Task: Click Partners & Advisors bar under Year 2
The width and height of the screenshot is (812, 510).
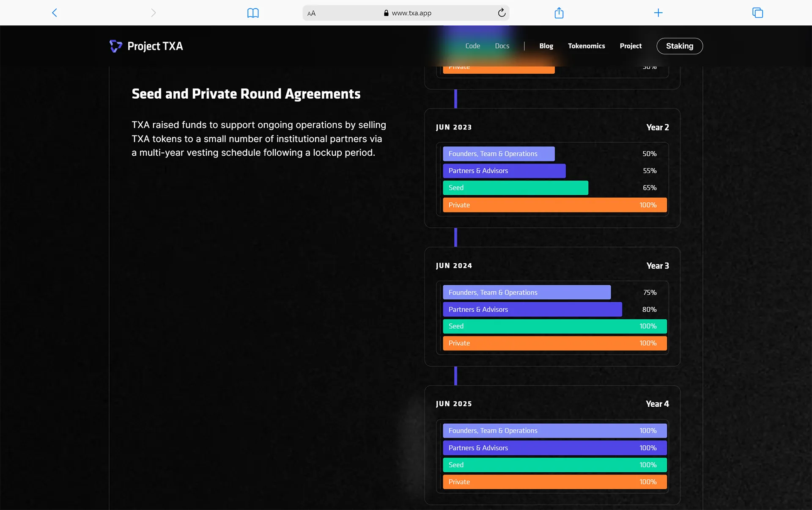Action: pyautogui.click(x=504, y=171)
